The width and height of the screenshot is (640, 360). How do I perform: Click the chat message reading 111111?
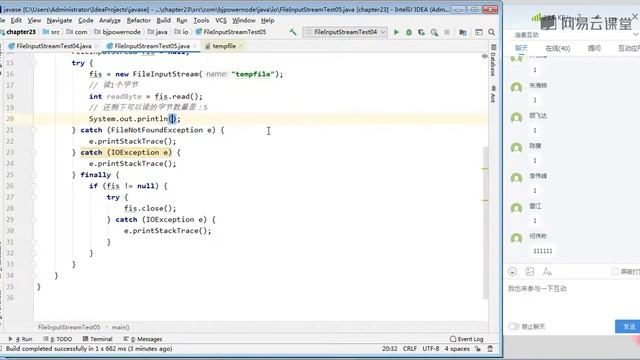point(543,251)
